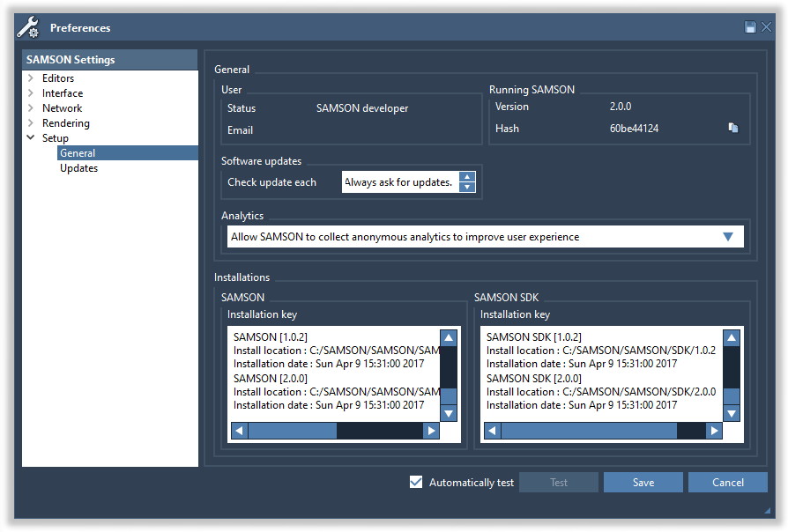Expand the Editors tree node
Image resolution: width=788 pixels, height=532 pixels.
pos(31,78)
